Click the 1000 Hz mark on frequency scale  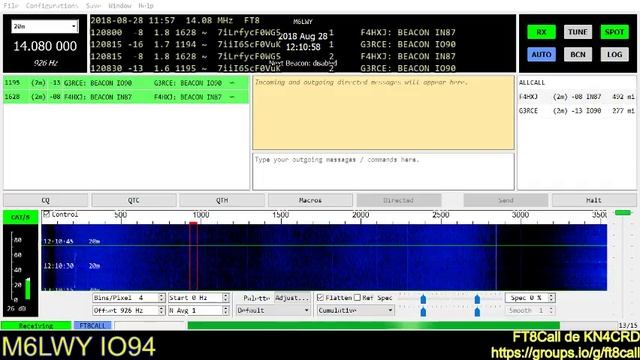click(x=201, y=215)
